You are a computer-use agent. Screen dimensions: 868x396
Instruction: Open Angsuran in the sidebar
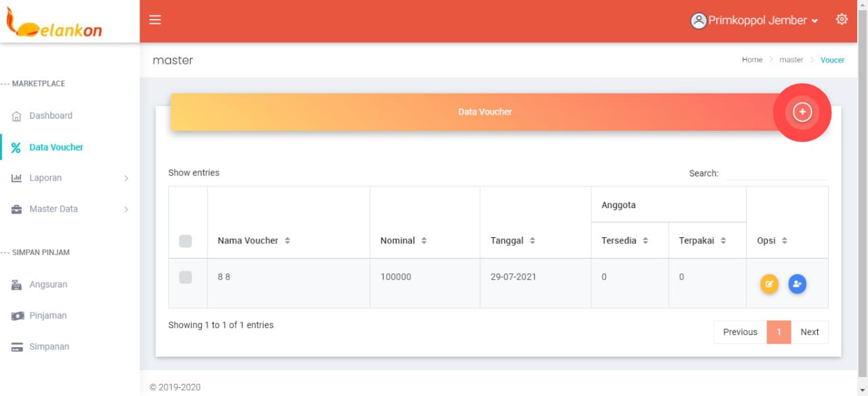click(48, 285)
